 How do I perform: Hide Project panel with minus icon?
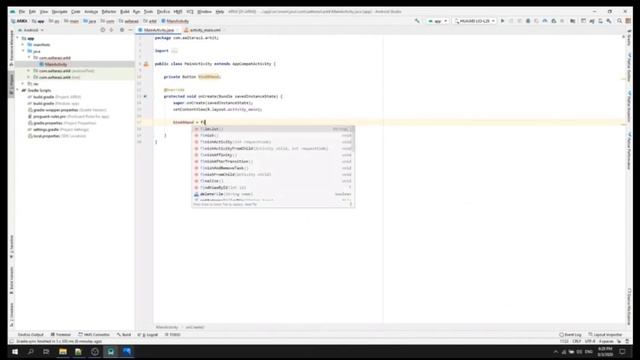point(131,30)
